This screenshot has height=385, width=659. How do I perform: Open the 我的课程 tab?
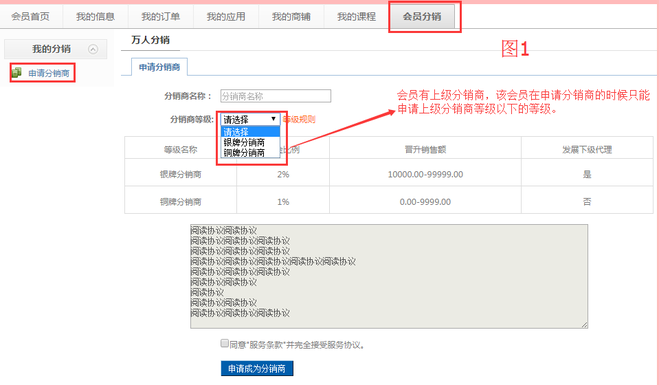click(x=356, y=16)
